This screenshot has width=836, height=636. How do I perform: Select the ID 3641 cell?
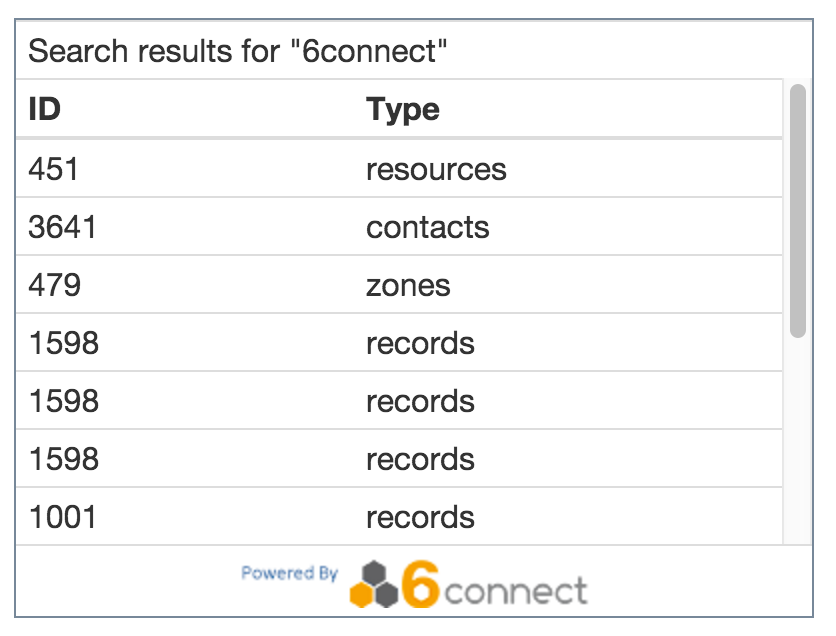[x=63, y=227]
